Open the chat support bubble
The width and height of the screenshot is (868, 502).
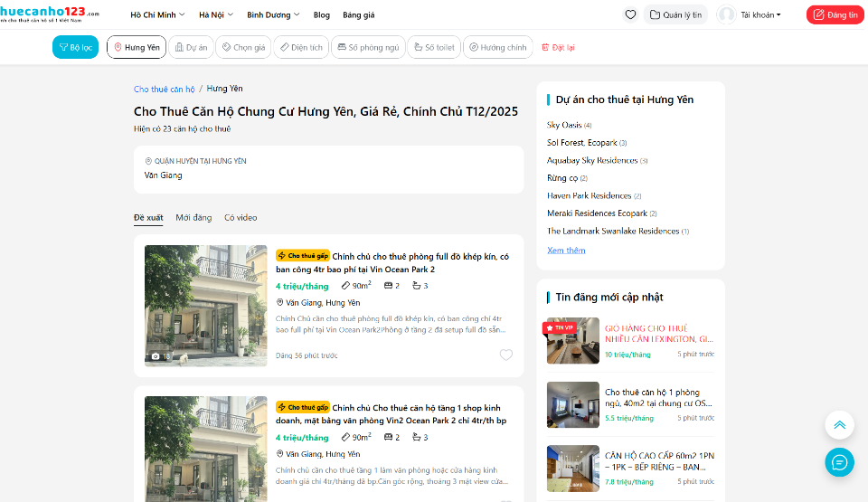click(x=839, y=462)
